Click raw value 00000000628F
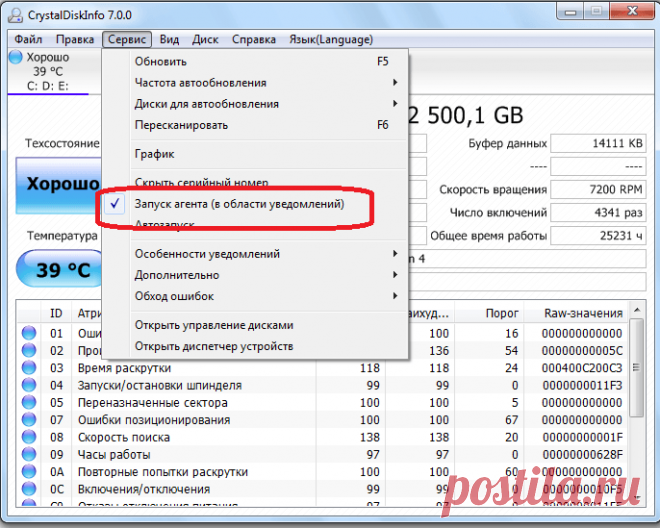 (582, 454)
